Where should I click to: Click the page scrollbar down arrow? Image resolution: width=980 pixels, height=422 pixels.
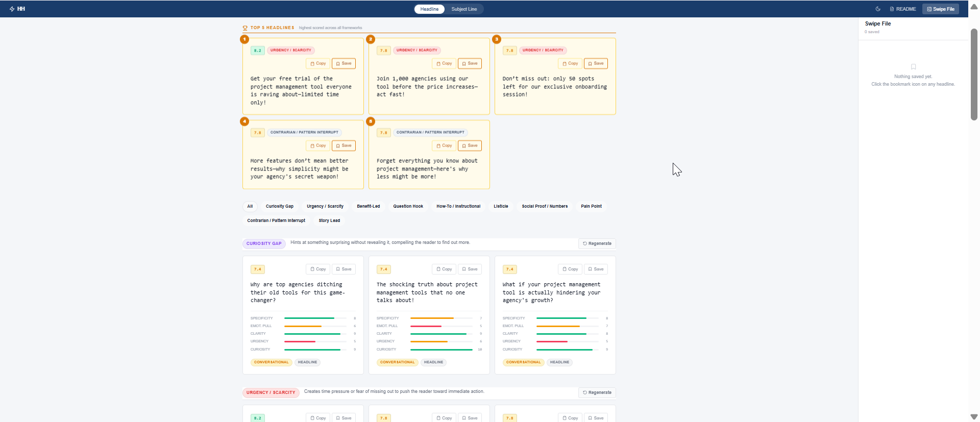point(974,417)
